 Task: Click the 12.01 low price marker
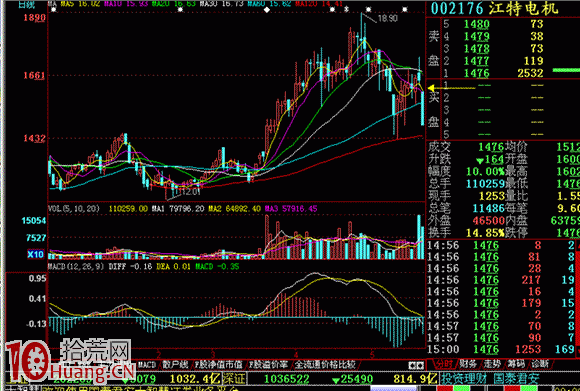(x=190, y=192)
